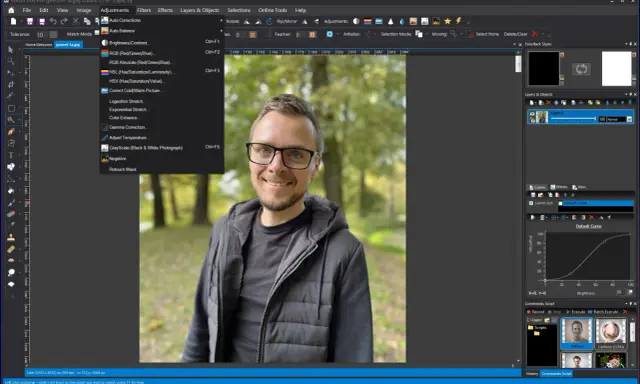The width and height of the screenshot is (640, 384).
Task: Open the dropdown arrow next to the New document icon
Action: click(x=21, y=21)
